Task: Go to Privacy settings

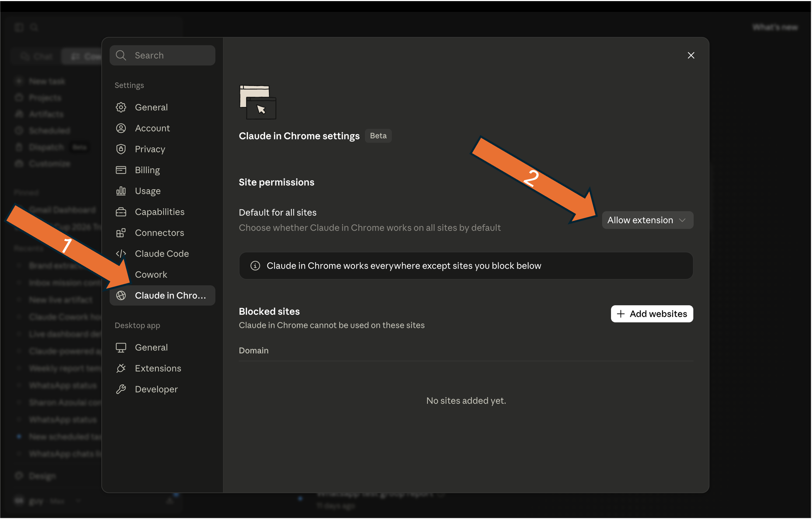Action: (162, 149)
